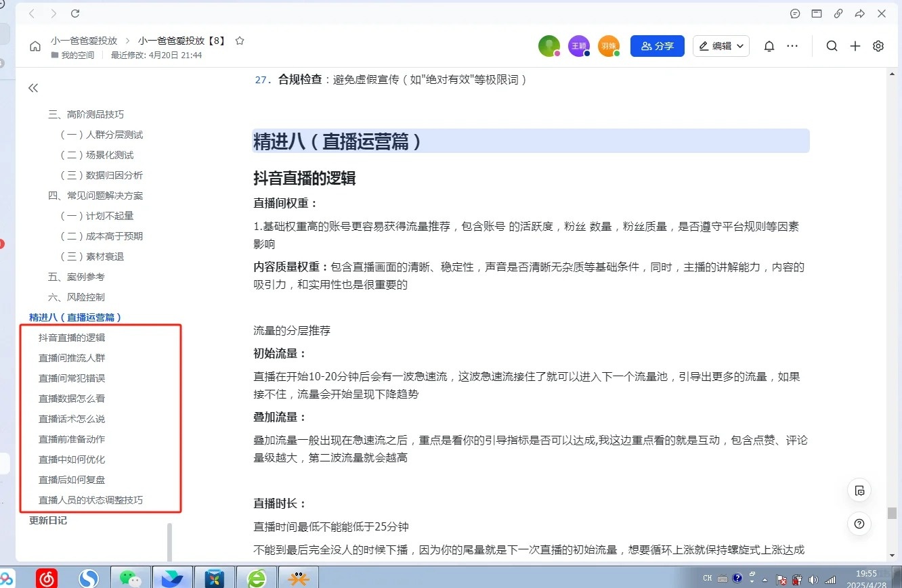Jump to 五、案例参考
This screenshot has height=588, width=902.
point(77,277)
